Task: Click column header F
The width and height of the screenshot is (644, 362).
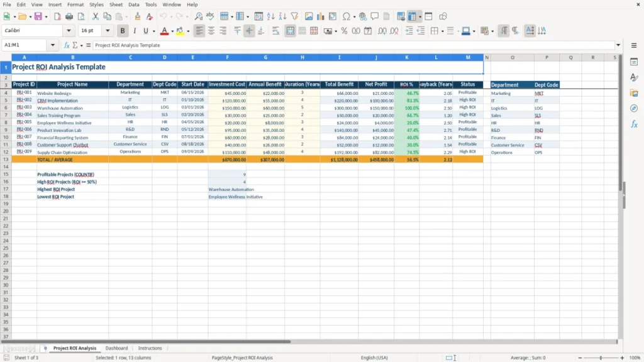Action: 227,57
